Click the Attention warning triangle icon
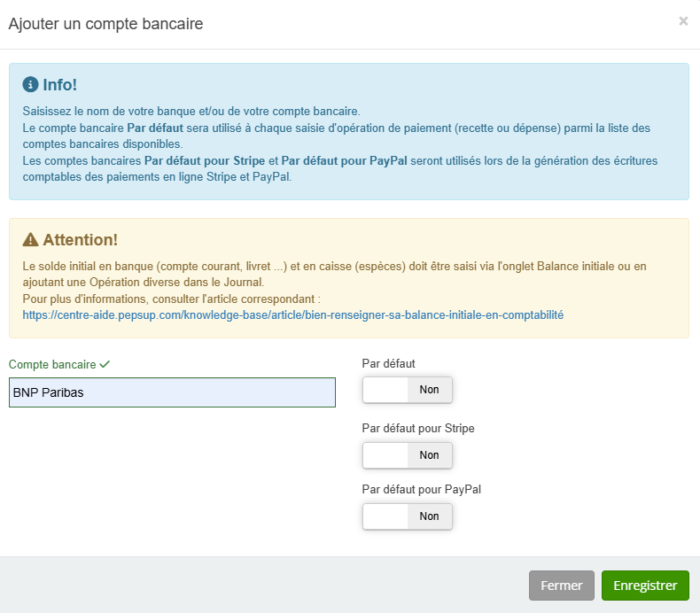 pyautogui.click(x=30, y=240)
